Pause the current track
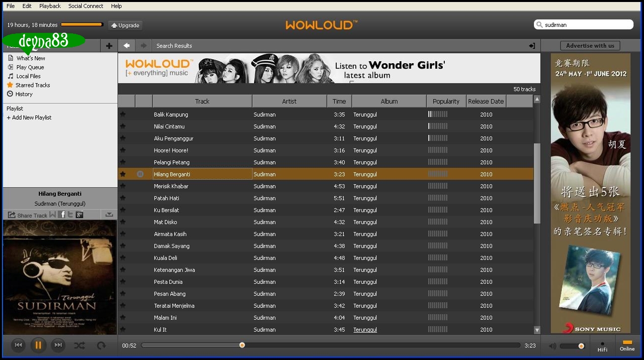Viewport: 644px width, 360px height. click(x=38, y=345)
